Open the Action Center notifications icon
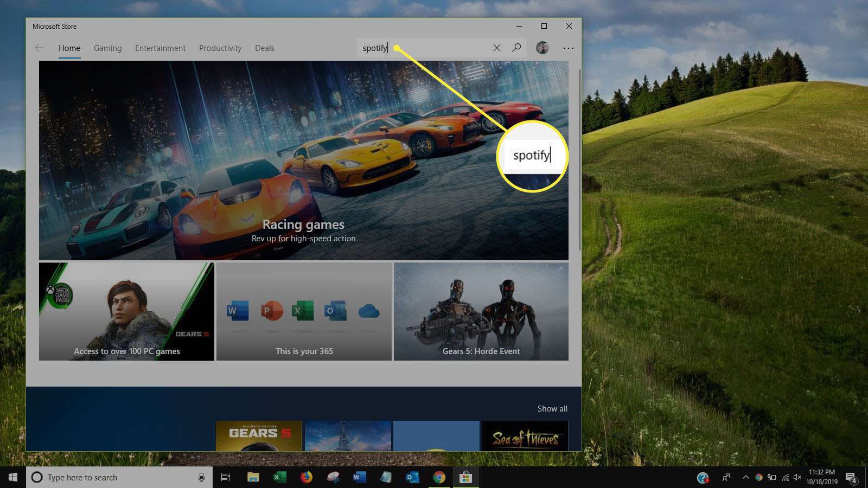Screen dimensions: 868x488 [851, 478]
